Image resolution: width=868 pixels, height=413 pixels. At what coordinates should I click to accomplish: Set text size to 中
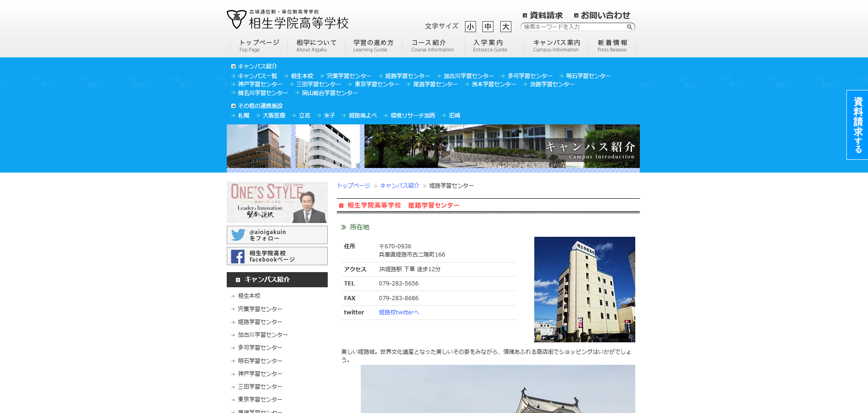pos(488,27)
